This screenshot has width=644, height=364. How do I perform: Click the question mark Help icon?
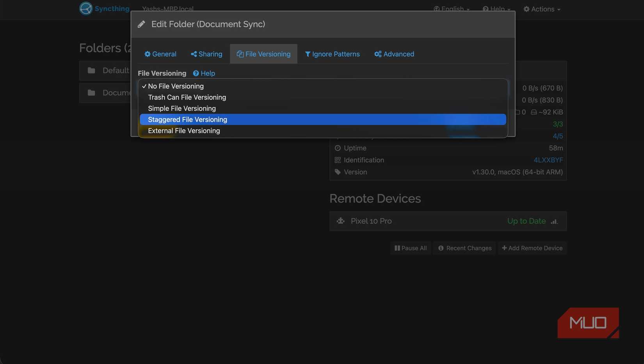(196, 73)
